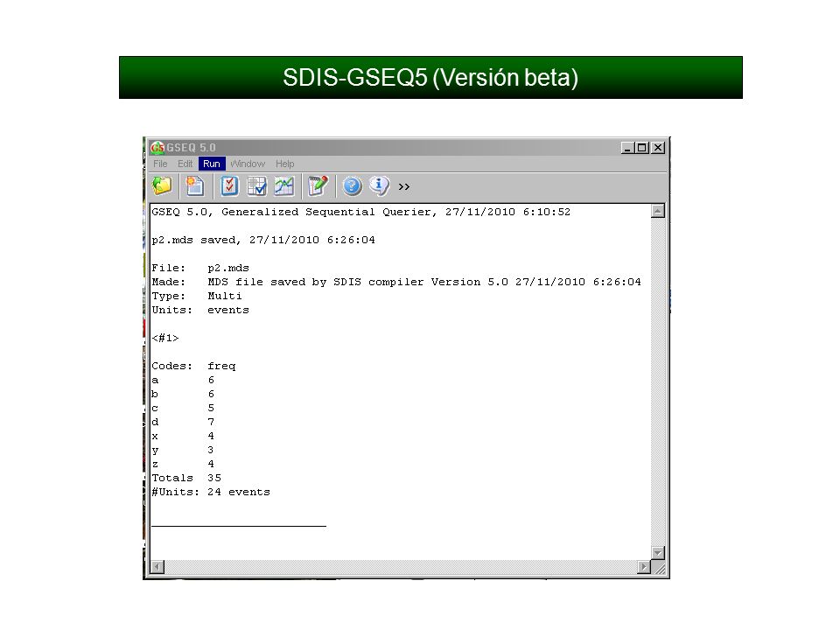Screen dimensions: 840x630
Task: Click the vertical scrollbar track
Action: coord(658,382)
